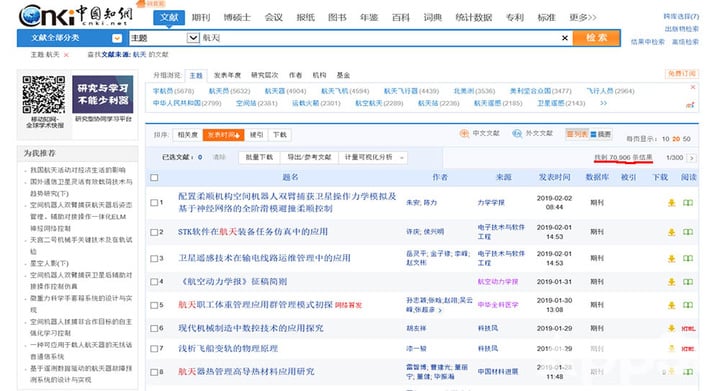The width and height of the screenshot is (720, 391).
Task: Open the reading book icon for the STK软件 article
Action: point(687,232)
